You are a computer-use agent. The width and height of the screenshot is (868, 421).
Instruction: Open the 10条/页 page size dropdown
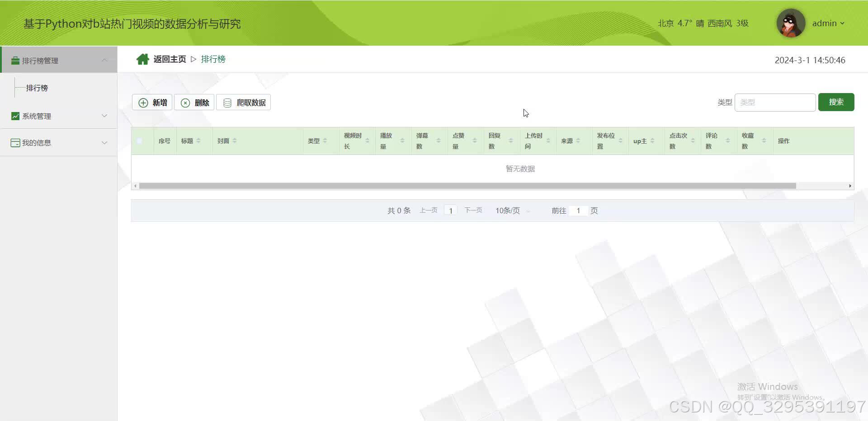click(x=512, y=210)
